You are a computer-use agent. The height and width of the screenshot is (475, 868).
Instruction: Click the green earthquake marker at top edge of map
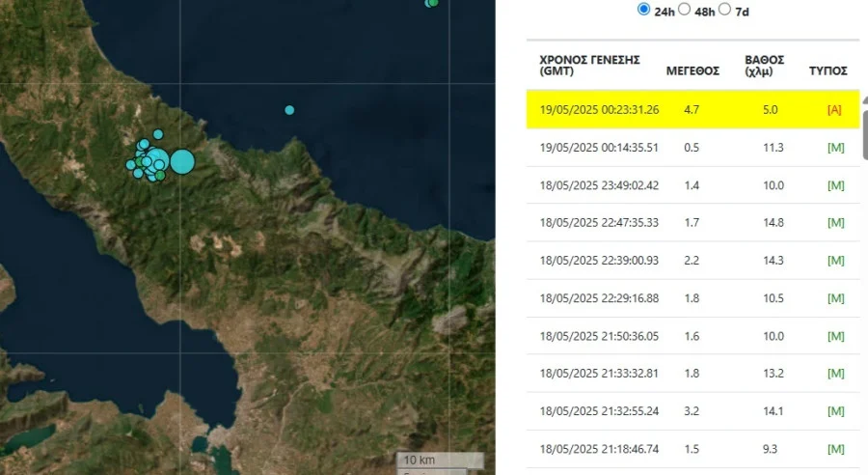point(432,3)
